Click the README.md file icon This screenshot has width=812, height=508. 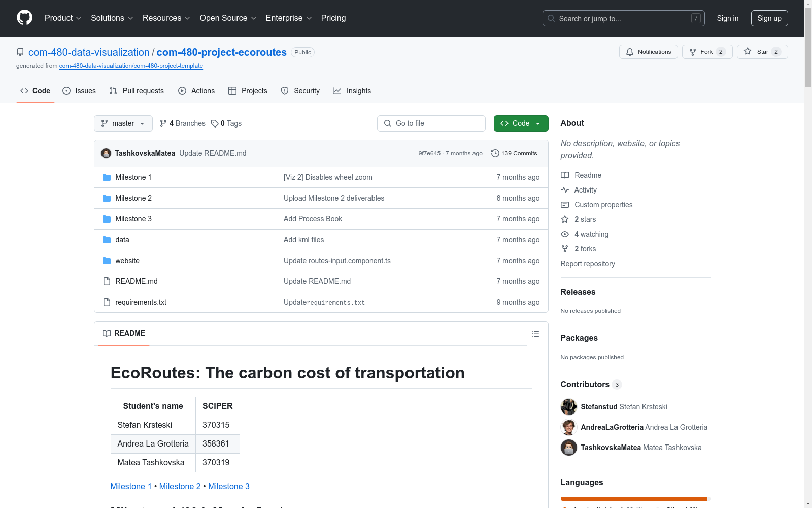click(x=107, y=281)
